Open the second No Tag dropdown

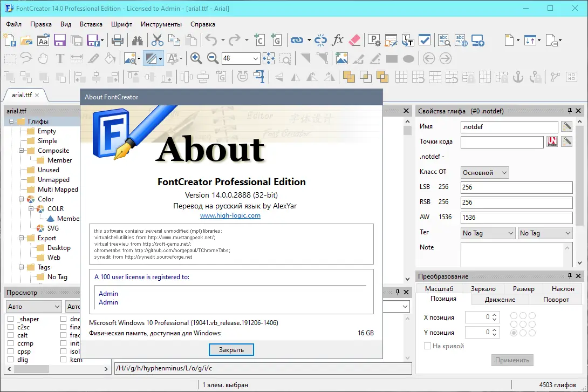click(x=545, y=233)
